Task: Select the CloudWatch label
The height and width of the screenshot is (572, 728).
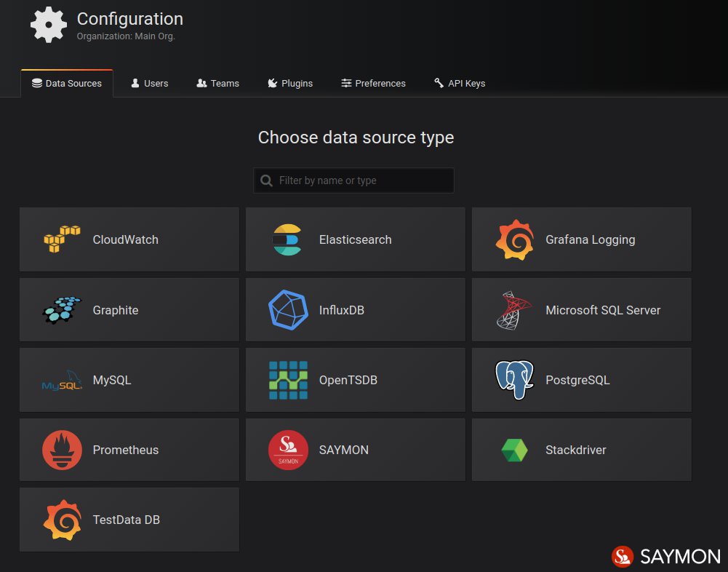Action: pos(125,239)
